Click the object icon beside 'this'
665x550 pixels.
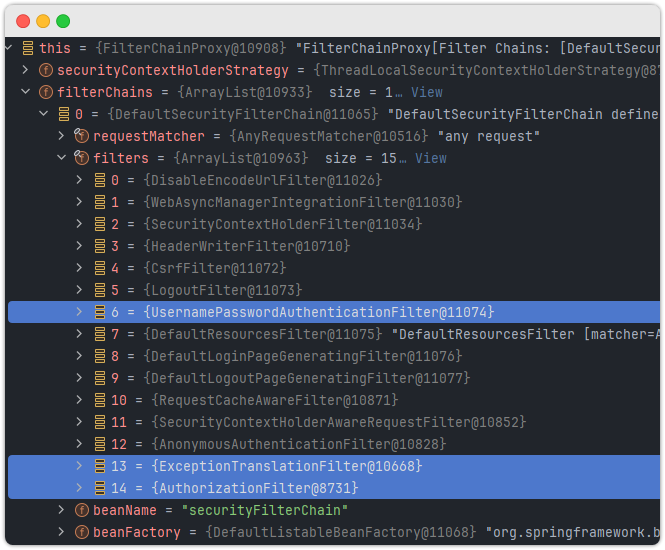tap(28, 48)
